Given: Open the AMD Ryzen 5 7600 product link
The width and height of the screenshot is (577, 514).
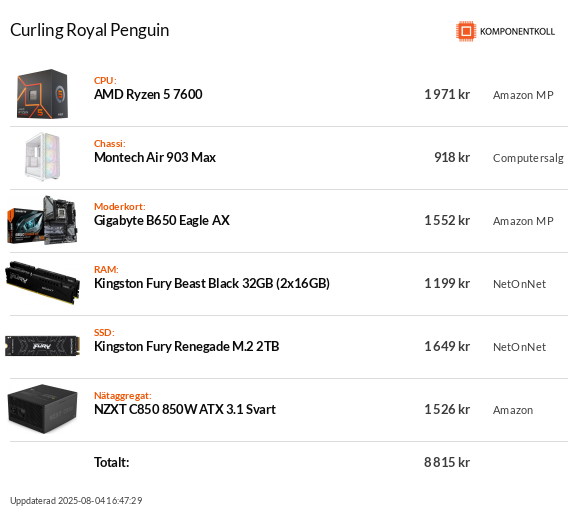Looking at the screenshot, I should point(148,95).
